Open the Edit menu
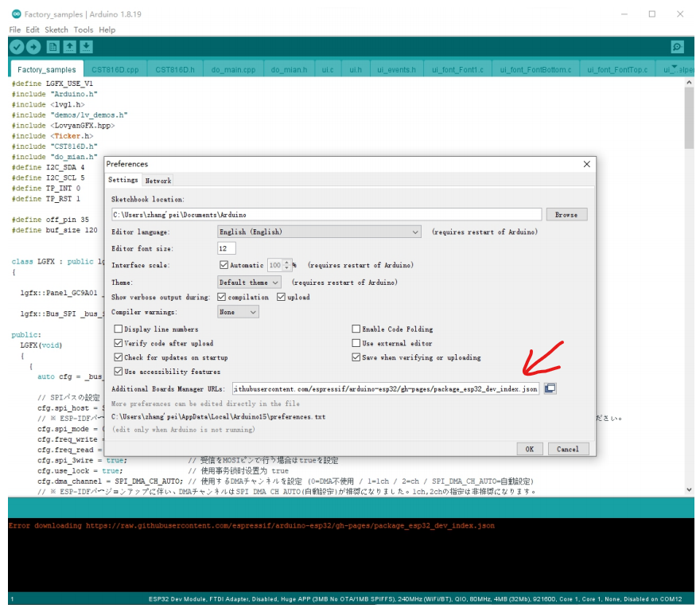700x612 pixels. click(x=33, y=29)
